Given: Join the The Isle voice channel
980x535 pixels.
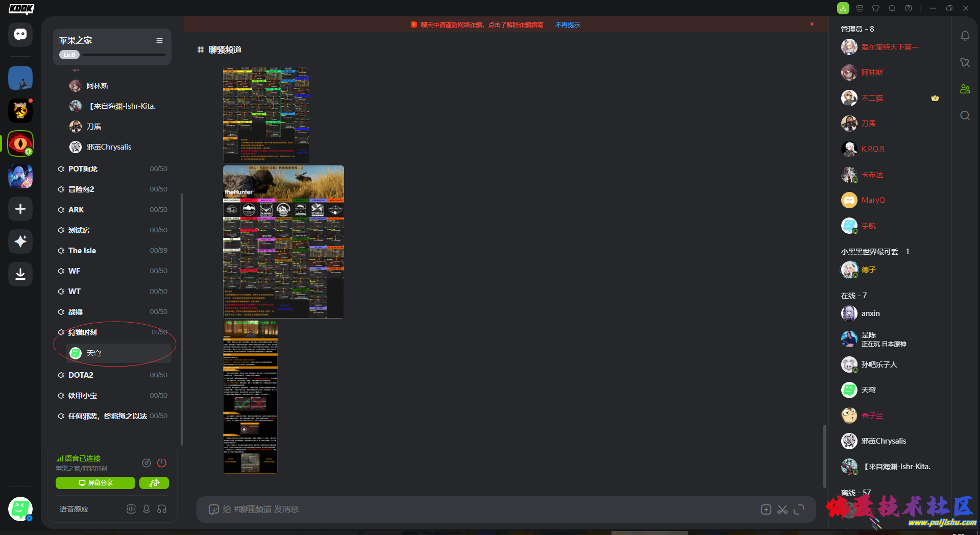Looking at the screenshot, I should [82, 251].
